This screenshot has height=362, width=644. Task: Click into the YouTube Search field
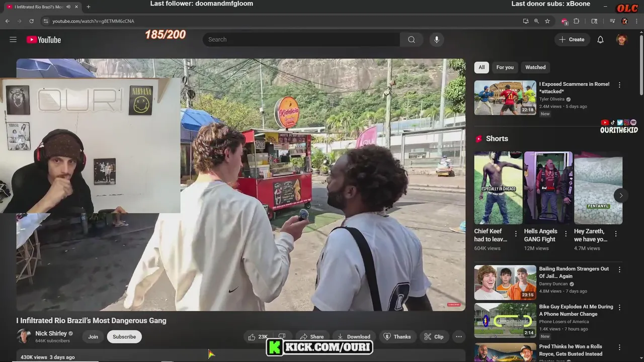(x=301, y=40)
